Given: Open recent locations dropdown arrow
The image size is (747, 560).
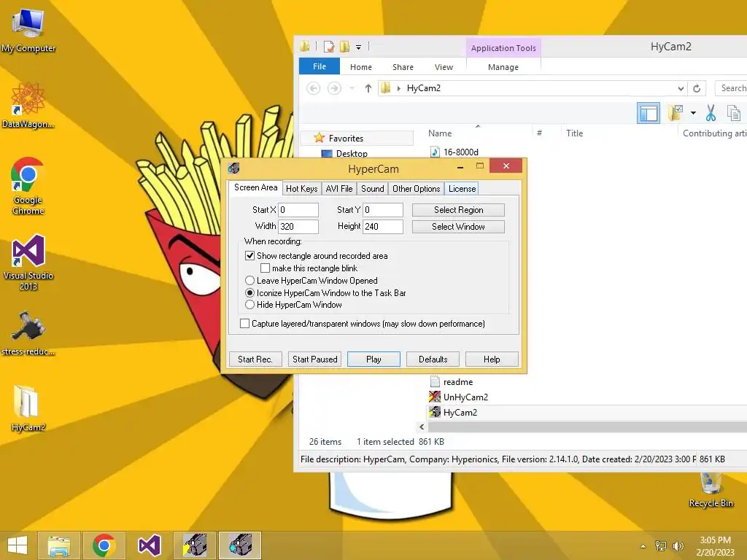Looking at the screenshot, I should point(352,88).
